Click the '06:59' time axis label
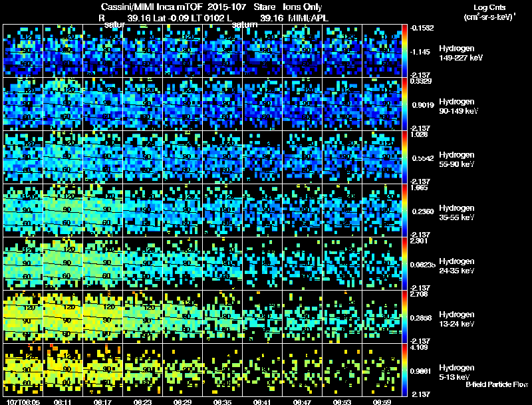Screen dimensions: 532x405 click(382, 402)
